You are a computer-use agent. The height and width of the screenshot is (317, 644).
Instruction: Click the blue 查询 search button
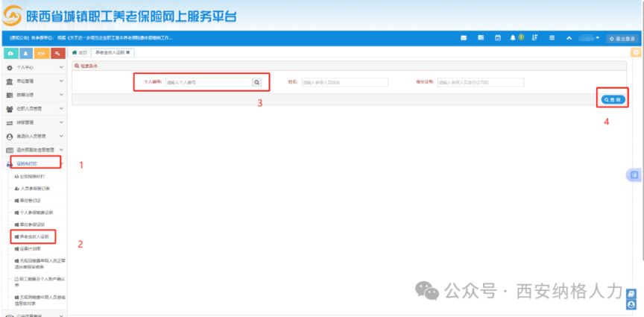coord(613,99)
